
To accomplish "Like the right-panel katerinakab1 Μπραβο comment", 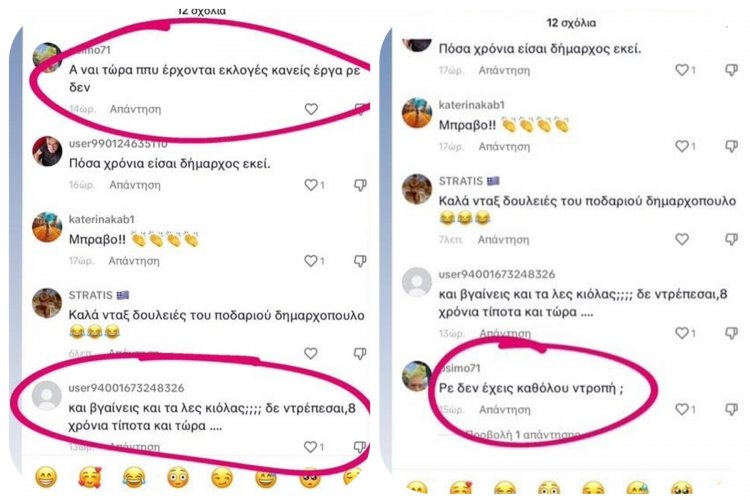I will click(x=682, y=146).
